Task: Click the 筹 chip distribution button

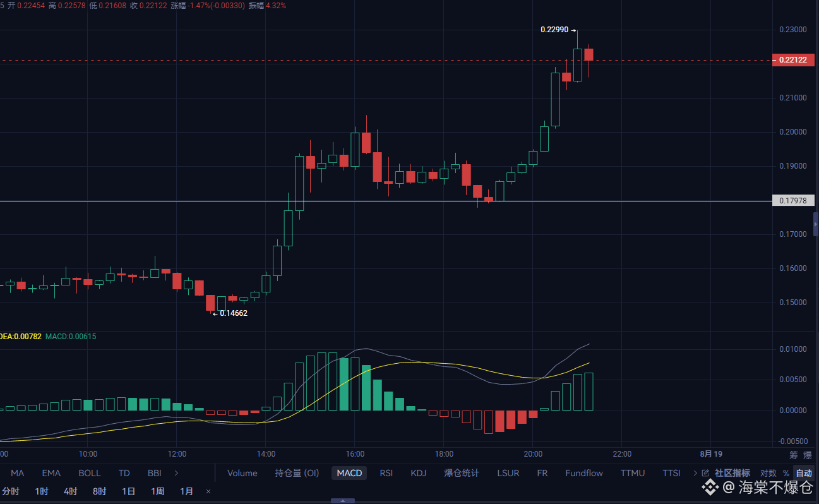Action: pos(793,455)
